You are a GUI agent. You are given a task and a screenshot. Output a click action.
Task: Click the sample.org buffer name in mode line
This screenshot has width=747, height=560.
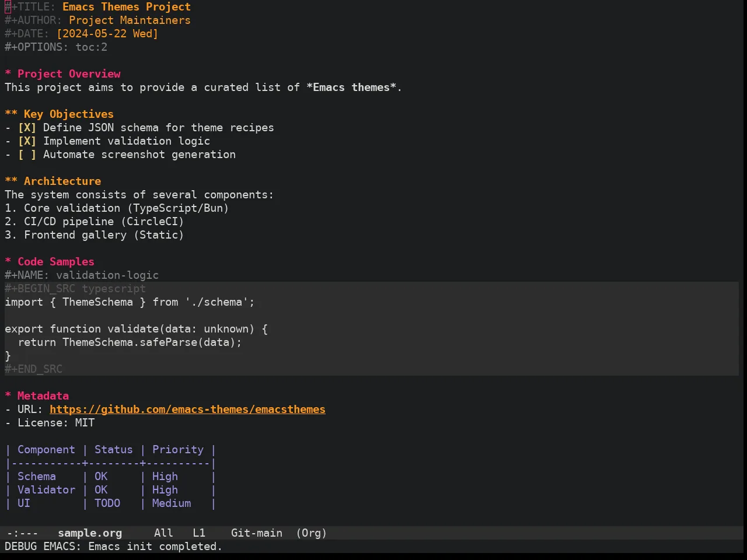(90, 533)
